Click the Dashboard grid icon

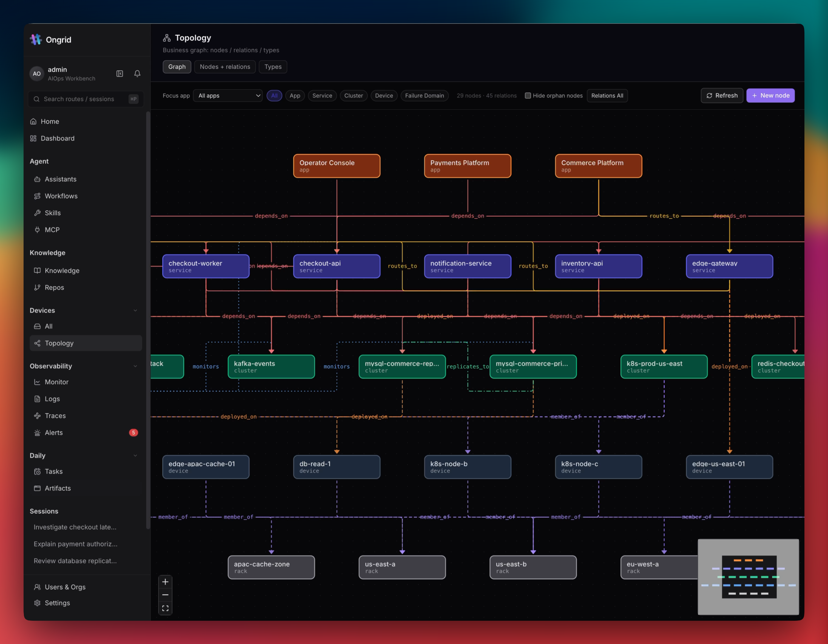click(33, 138)
